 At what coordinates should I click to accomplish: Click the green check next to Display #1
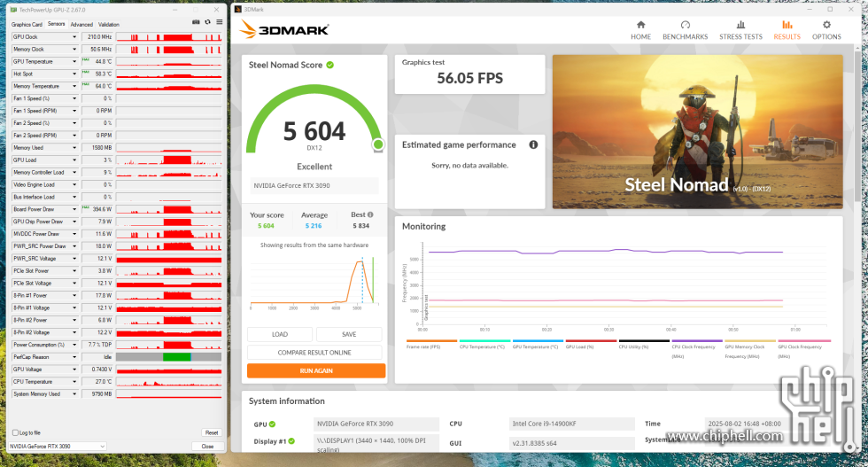291,441
